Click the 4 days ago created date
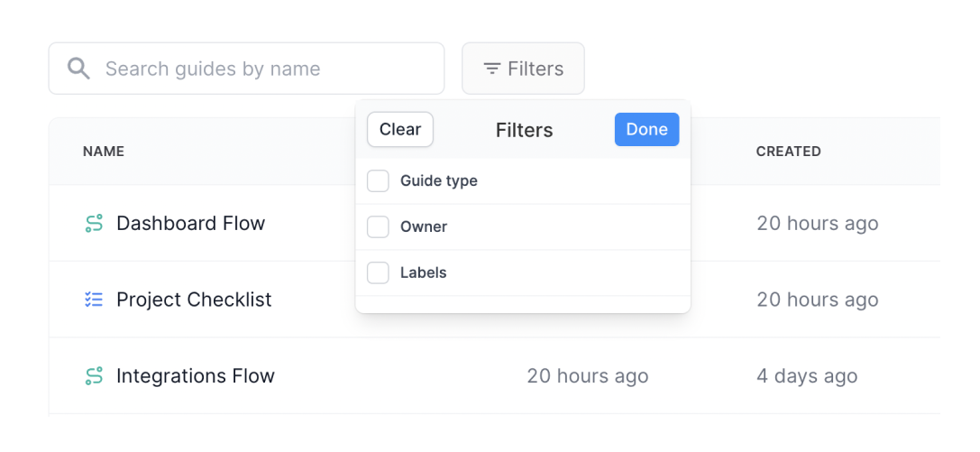The height and width of the screenshot is (452, 980). (x=807, y=376)
